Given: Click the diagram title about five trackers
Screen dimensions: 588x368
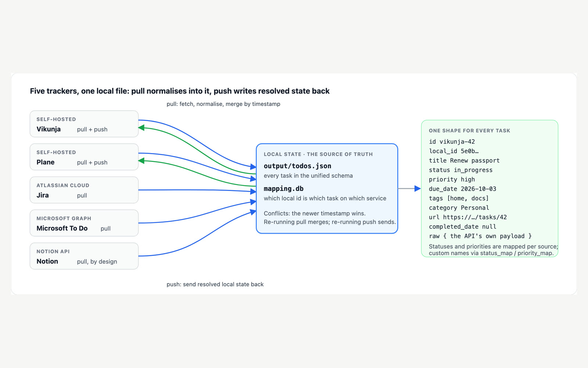Looking at the screenshot, I should 180,91.
